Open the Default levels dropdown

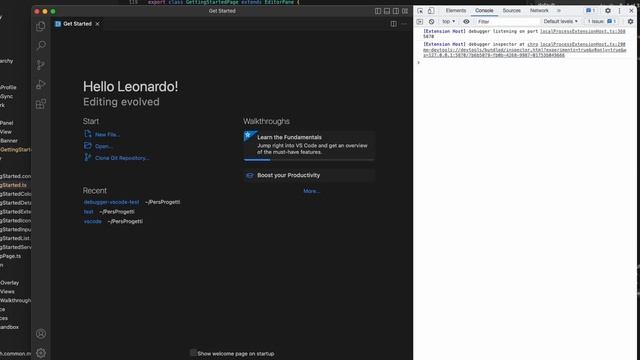(560, 21)
